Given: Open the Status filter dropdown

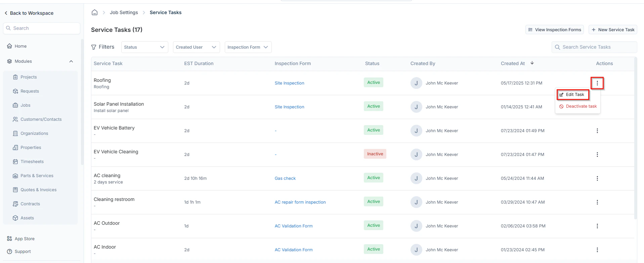Looking at the screenshot, I should [144, 47].
